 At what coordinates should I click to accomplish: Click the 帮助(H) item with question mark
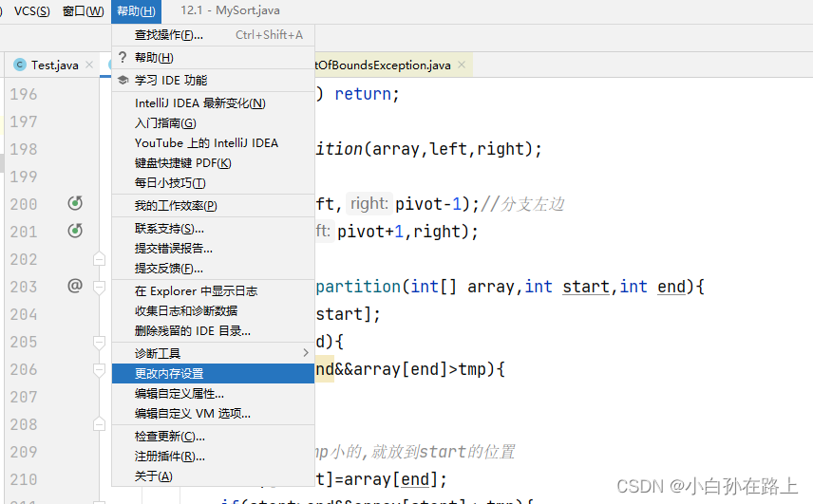213,58
